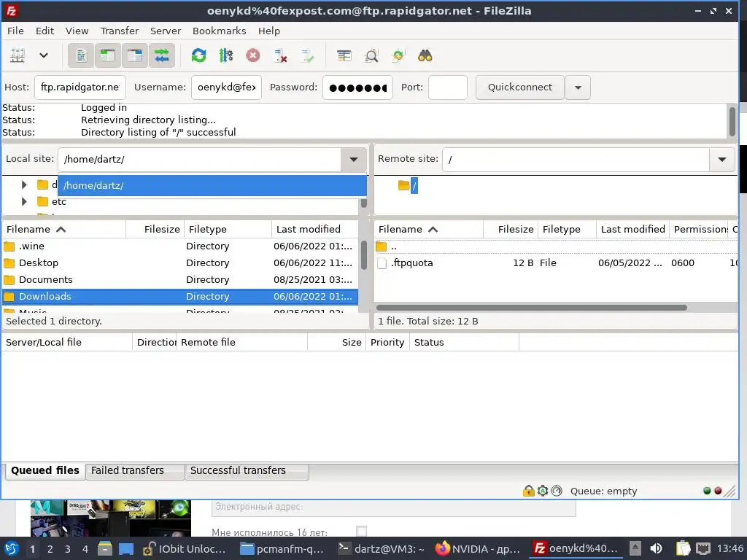Switch to the Queued files tab
The height and width of the screenshot is (560, 747).
click(x=45, y=470)
